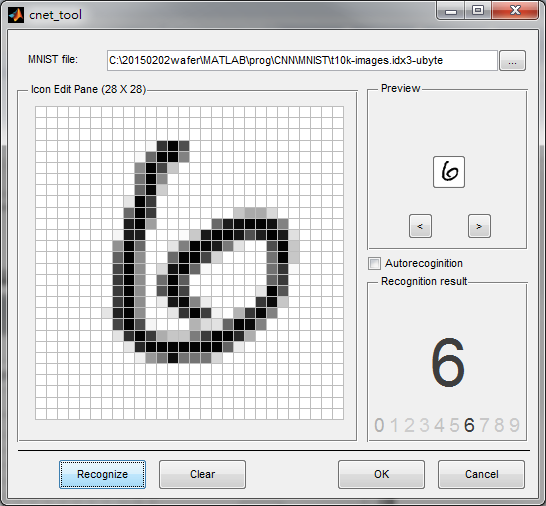This screenshot has height=506, width=546.
Task: Maximize the cnet_tool window
Action: [478, 11]
